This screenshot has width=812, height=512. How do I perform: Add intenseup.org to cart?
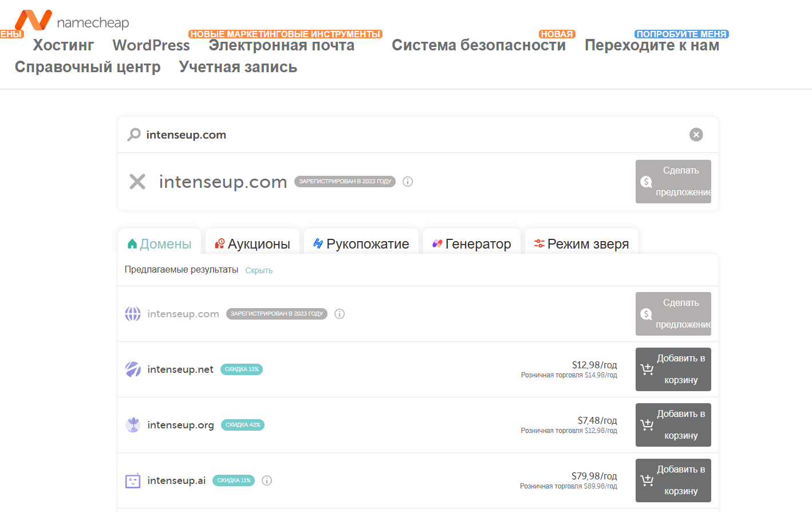[x=673, y=425]
